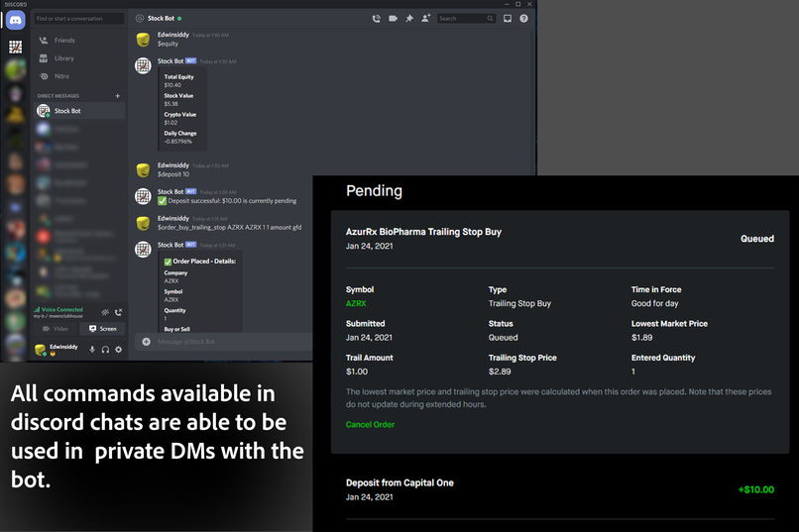Disconnect from voice call icon
799x532 pixels.
pos(118,312)
